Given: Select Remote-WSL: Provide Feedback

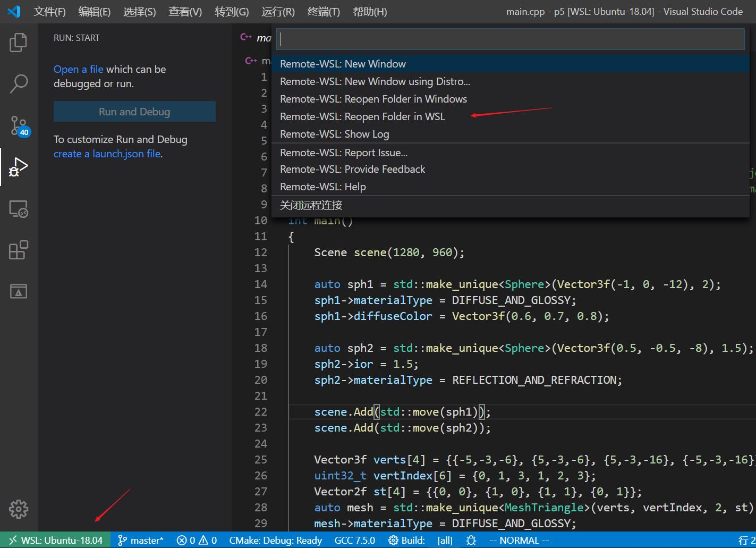Looking at the screenshot, I should pos(511,169).
